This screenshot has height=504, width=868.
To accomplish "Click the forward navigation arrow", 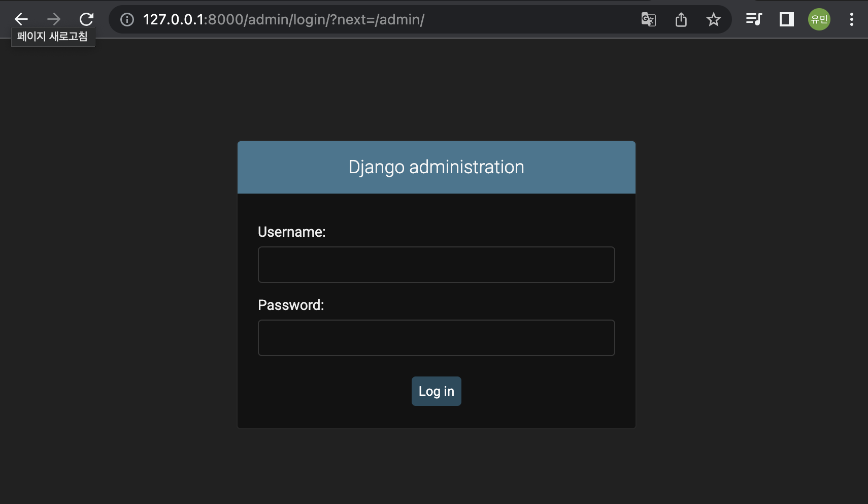I will pos(54,19).
